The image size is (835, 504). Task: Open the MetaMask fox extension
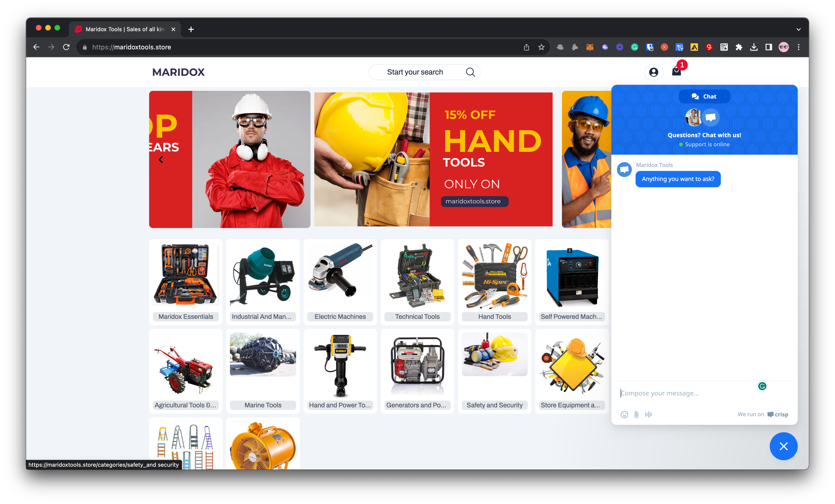click(590, 47)
